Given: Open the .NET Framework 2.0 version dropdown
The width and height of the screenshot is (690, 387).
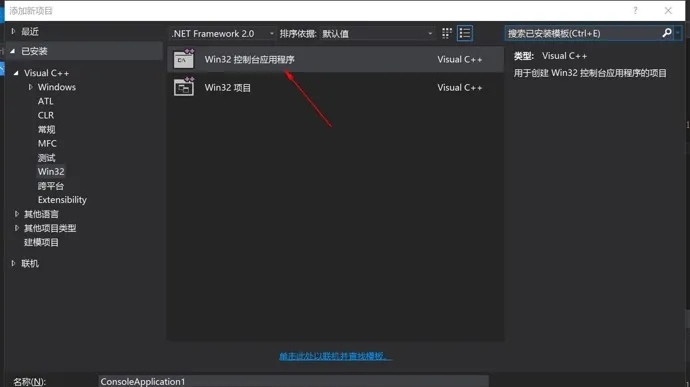Looking at the screenshot, I should [x=223, y=33].
